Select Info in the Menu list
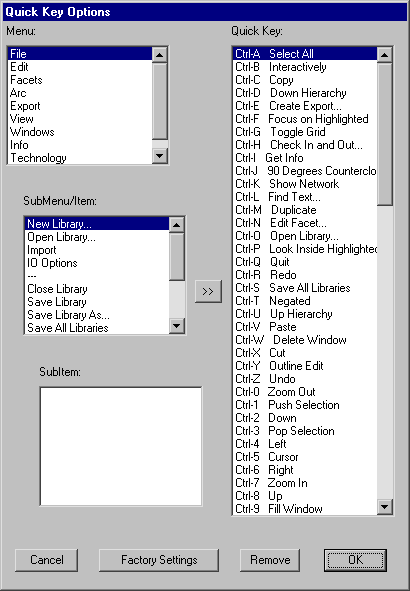Image resolution: width=410 pixels, height=591 pixels. pyautogui.click(x=80, y=145)
